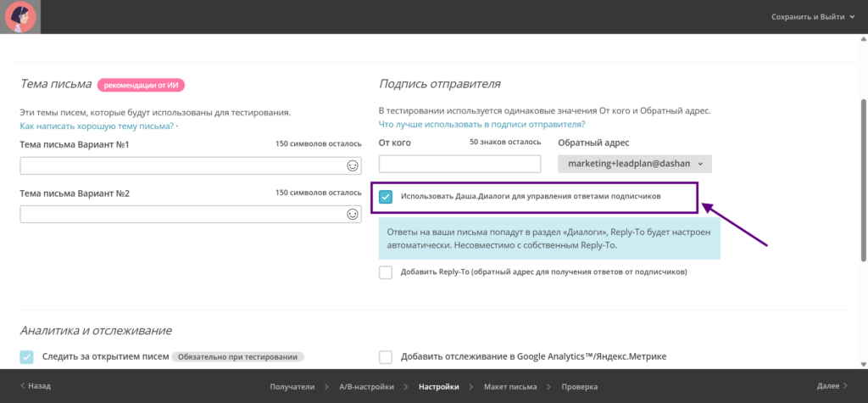Viewport: 868px width, 403px height.
Task: Open emoji picker for subject variant №1
Action: coord(352,165)
